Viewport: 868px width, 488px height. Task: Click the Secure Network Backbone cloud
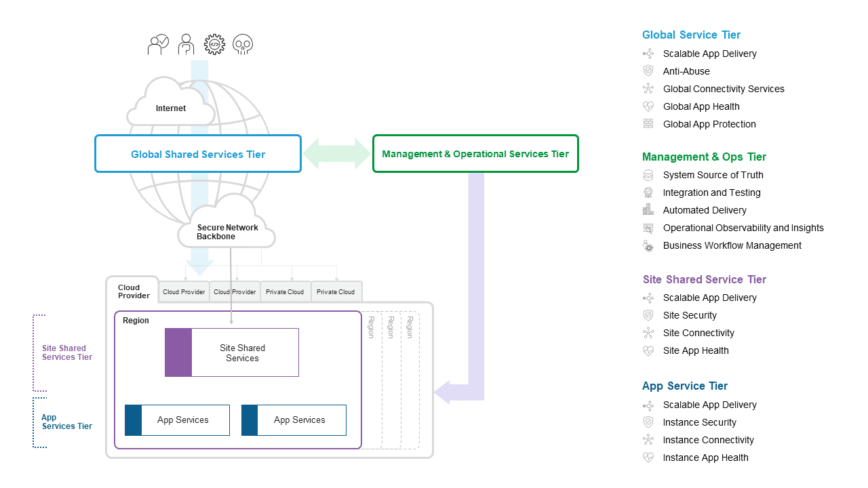[x=227, y=232]
